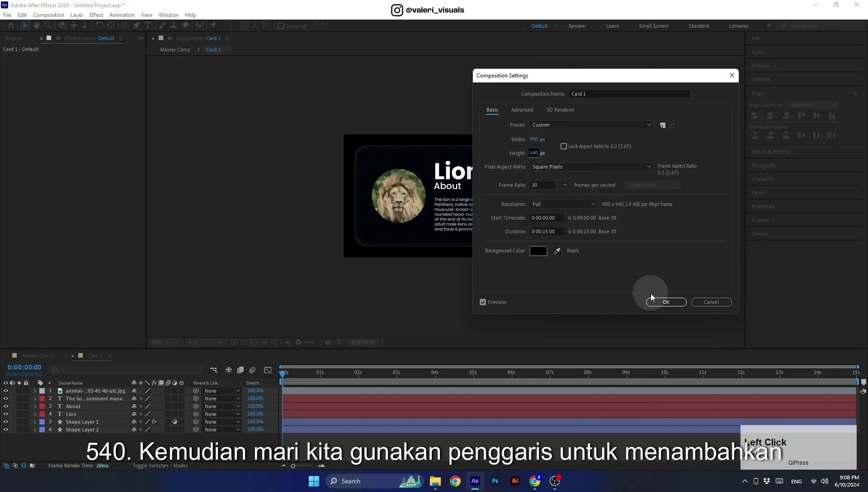This screenshot has height=492, width=868.
Task: Click the Composition Name field
Action: (x=629, y=94)
